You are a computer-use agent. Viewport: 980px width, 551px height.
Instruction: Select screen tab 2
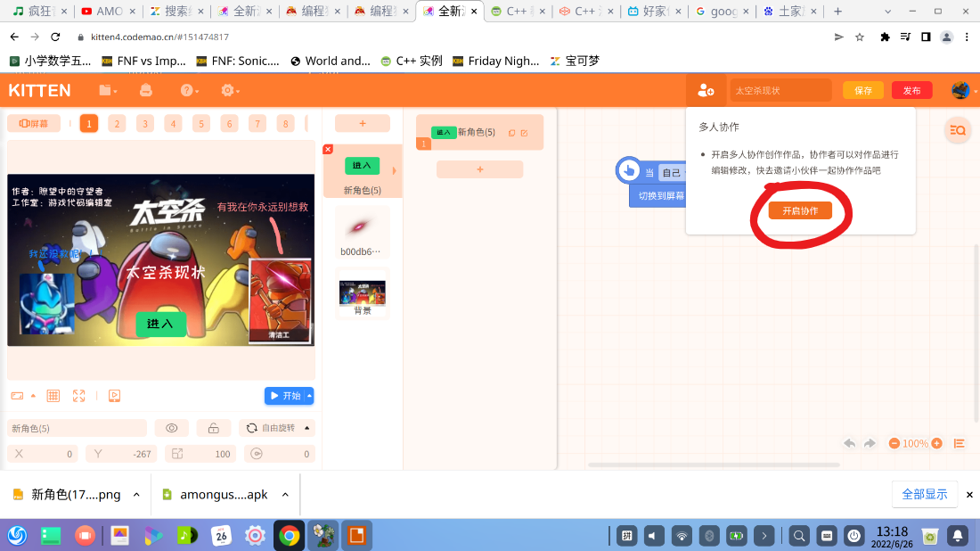pyautogui.click(x=117, y=124)
